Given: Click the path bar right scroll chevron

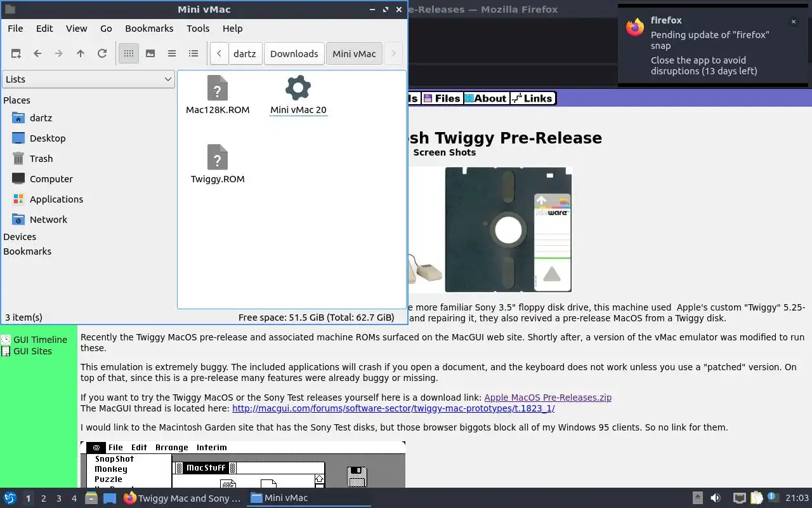Looking at the screenshot, I should pos(393,54).
